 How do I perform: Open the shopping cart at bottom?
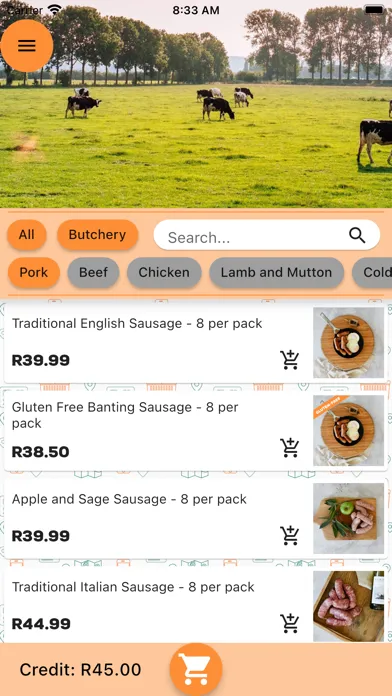pyautogui.click(x=196, y=669)
